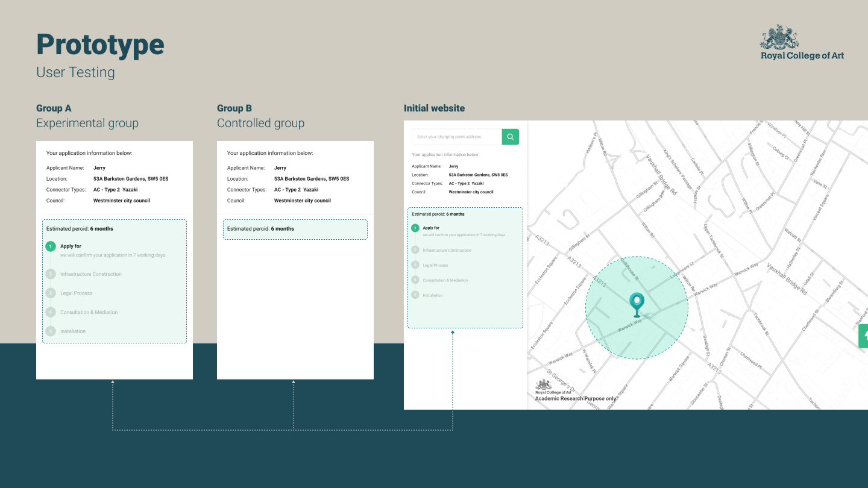868x488 pixels.
Task: Select step 4 circle beside Consultation & Mediation in Group A
Action: (x=51, y=312)
